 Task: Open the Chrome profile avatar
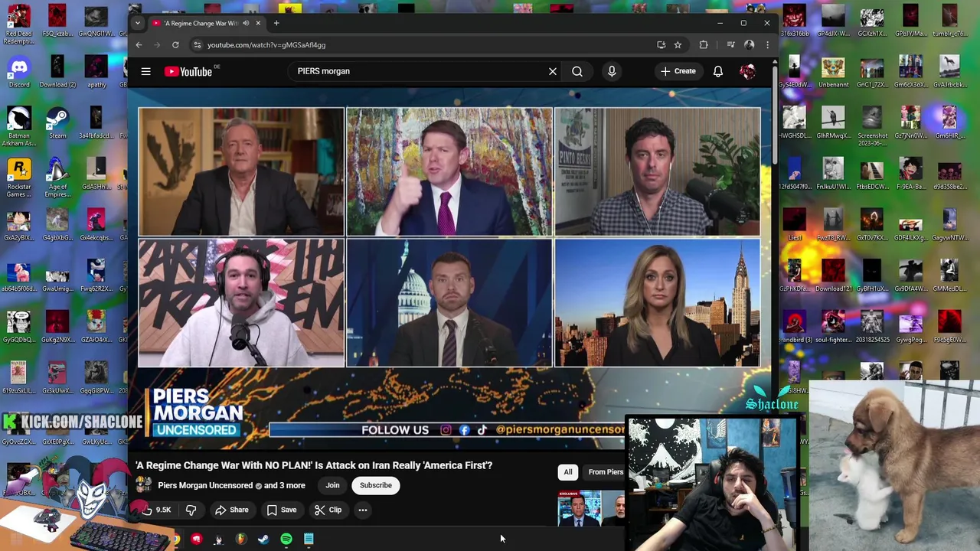click(750, 45)
